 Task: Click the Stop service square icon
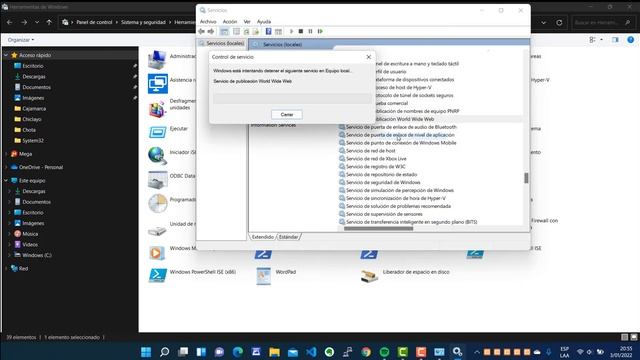pos(301,31)
